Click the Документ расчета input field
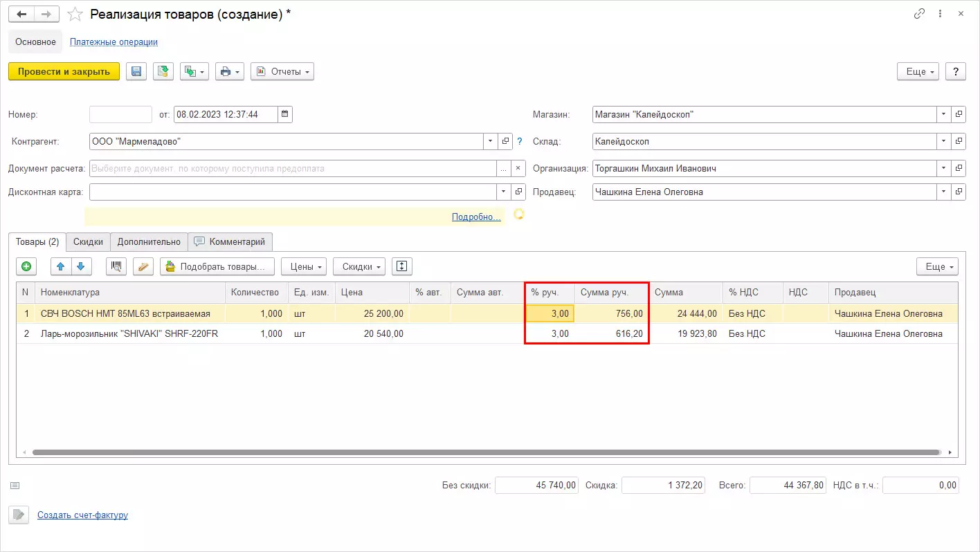The width and height of the screenshot is (980, 552). point(293,168)
